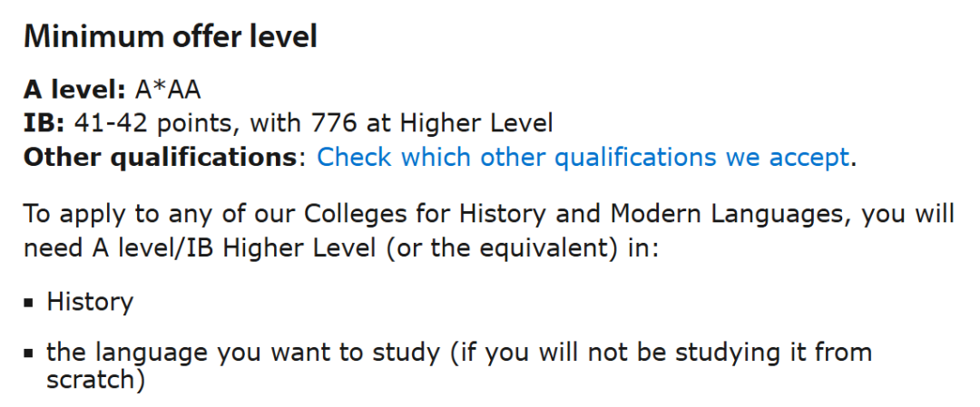980x407 pixels.
Task: Click the '776' score number
Action: (x=332, y=123)
